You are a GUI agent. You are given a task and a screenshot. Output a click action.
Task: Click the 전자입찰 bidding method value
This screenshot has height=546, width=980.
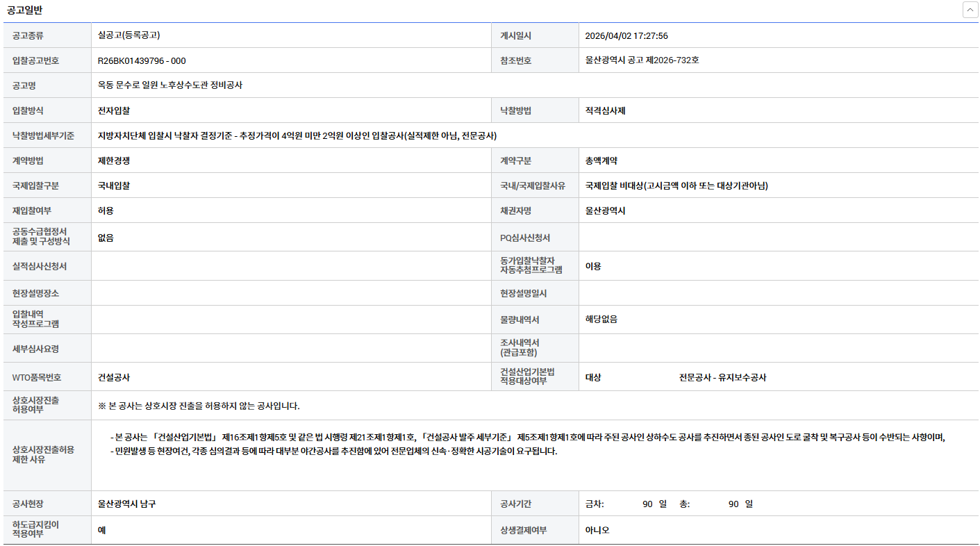114,110
